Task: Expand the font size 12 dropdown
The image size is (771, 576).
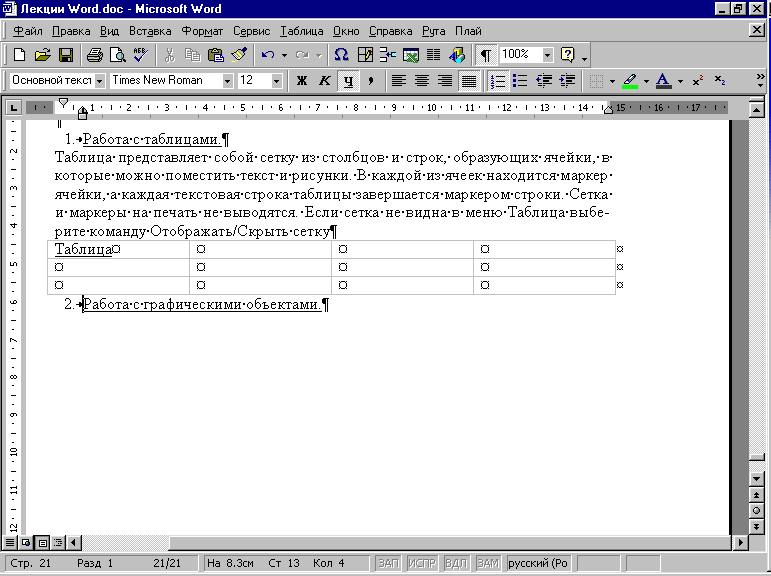Action: coord(277,81)
